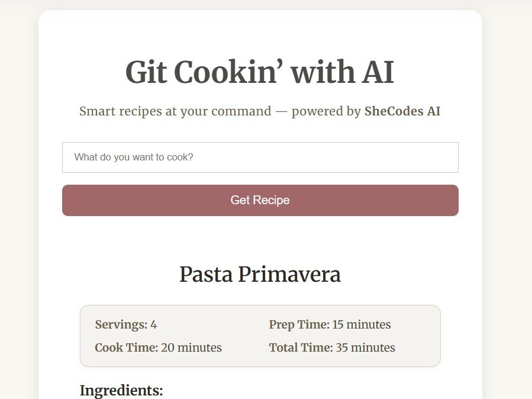This screenshot has height=399, width=532.
Task: Select the Pasta Primavera recipe title
Action: (x=260, y=274)
